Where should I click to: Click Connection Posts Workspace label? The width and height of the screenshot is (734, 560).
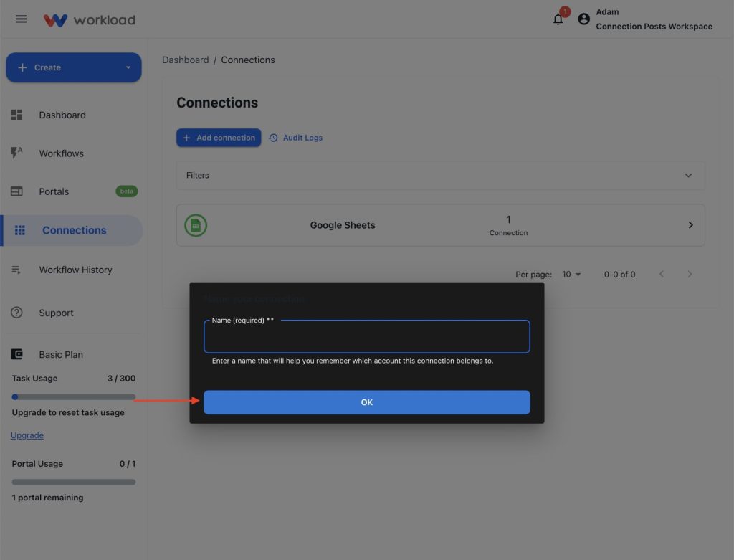point(654,27)
